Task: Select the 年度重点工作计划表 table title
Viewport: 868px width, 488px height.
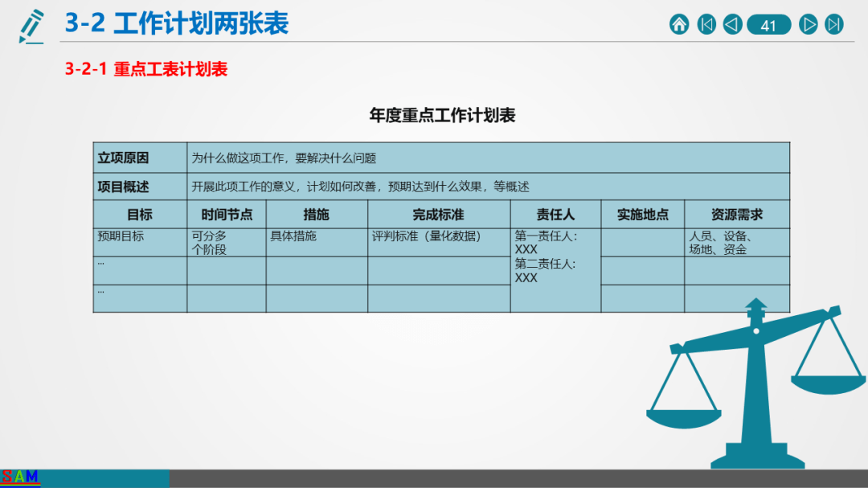Action: pyautogui.click(x=442, y=115)
